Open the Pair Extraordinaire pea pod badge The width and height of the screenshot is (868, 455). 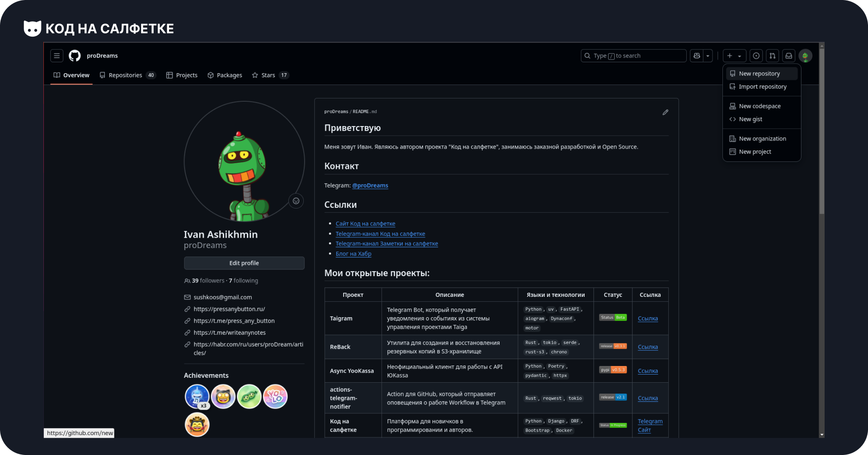[x=249, y=396]
